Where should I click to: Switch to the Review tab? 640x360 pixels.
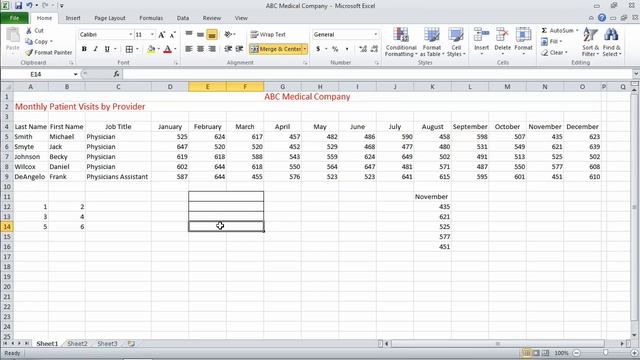pos(212,18)
